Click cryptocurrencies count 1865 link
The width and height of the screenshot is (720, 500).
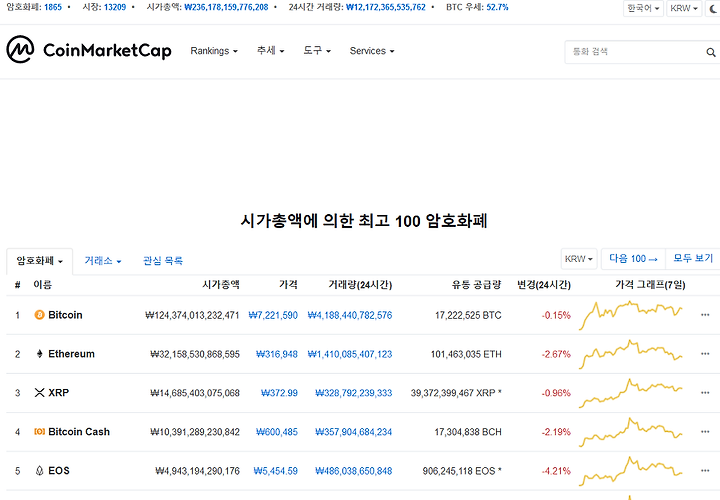pos(53,7)
